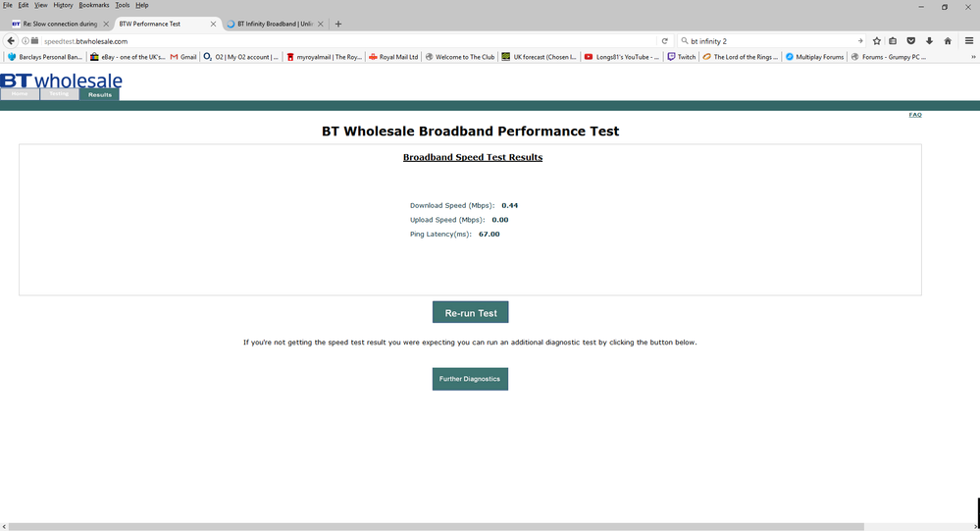980x531 pixels.
Task: Click the left arrow of horizontal scrollbar
Action: 4,527
